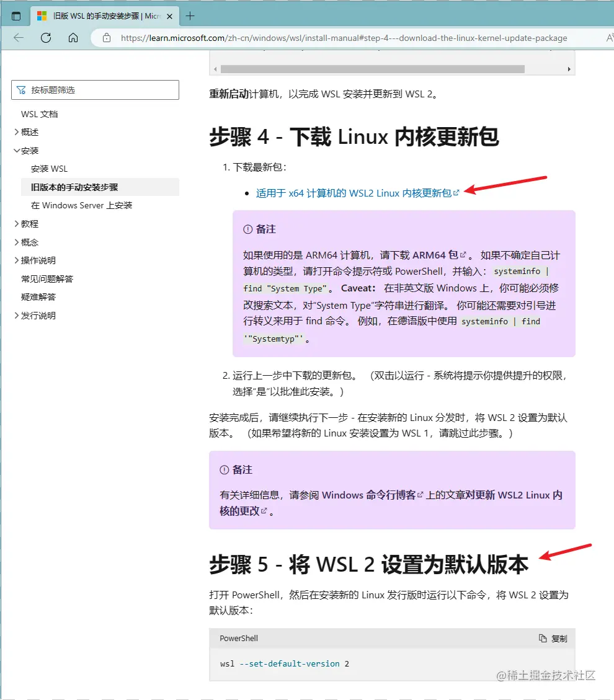Image resolution: width=614 pixels, height=700 pixels.
Task: Open 常见问题解答 in sidebar
Action: point(47,279)
